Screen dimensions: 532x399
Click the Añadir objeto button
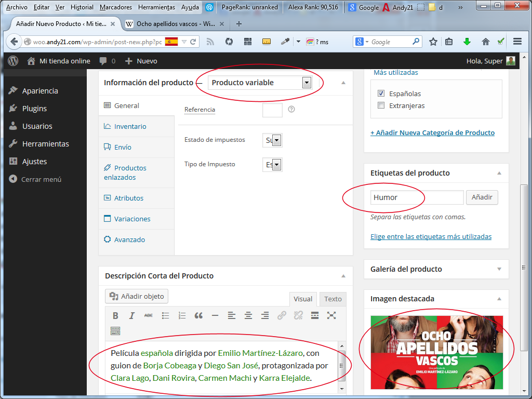(x=137, y=296)
